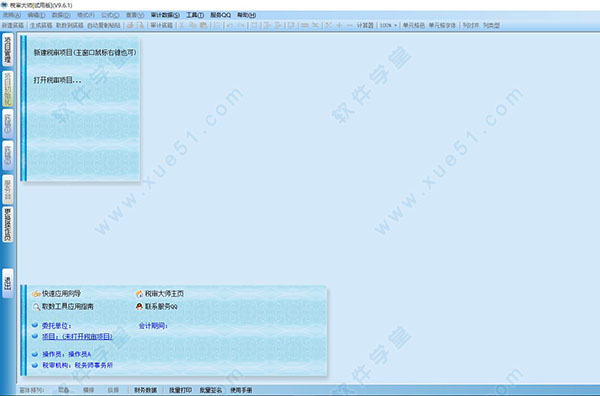600x396 pixels.
Task: Click 项目:(未打开税审项目) link
Action: tap(77, 336)
